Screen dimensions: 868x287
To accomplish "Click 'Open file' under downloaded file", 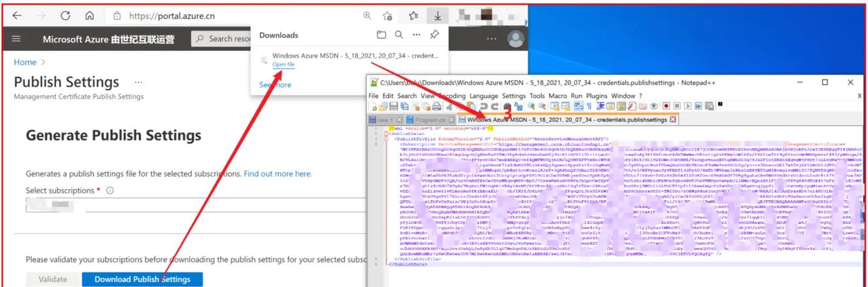I will [x=283, y=64].
